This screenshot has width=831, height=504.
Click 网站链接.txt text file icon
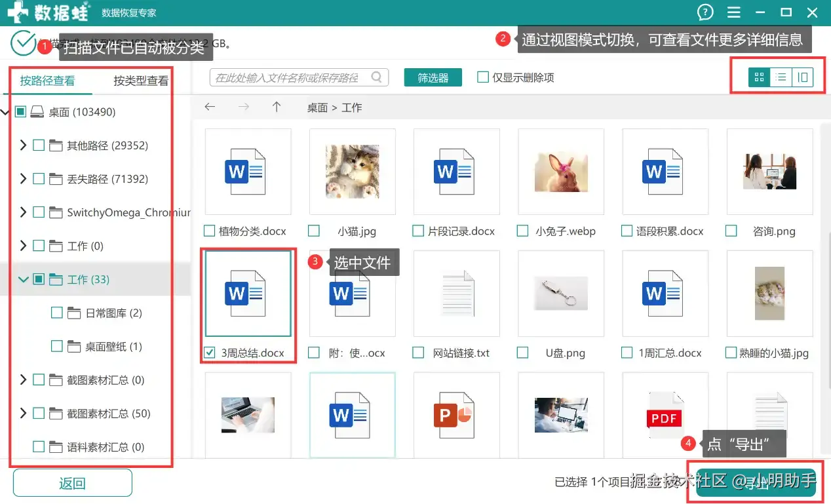pyautogui.click(x=457, y=293)
